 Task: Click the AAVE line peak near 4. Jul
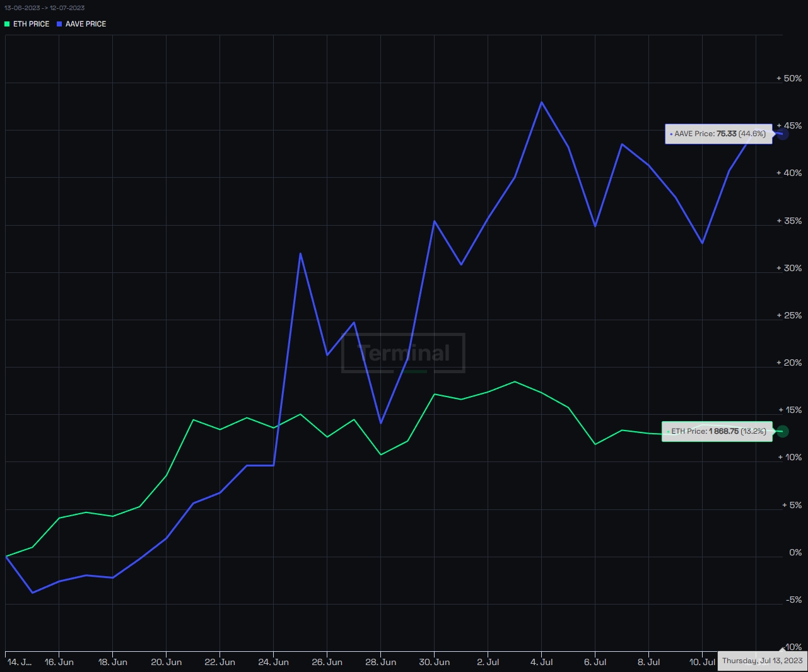tap(541, 102)
